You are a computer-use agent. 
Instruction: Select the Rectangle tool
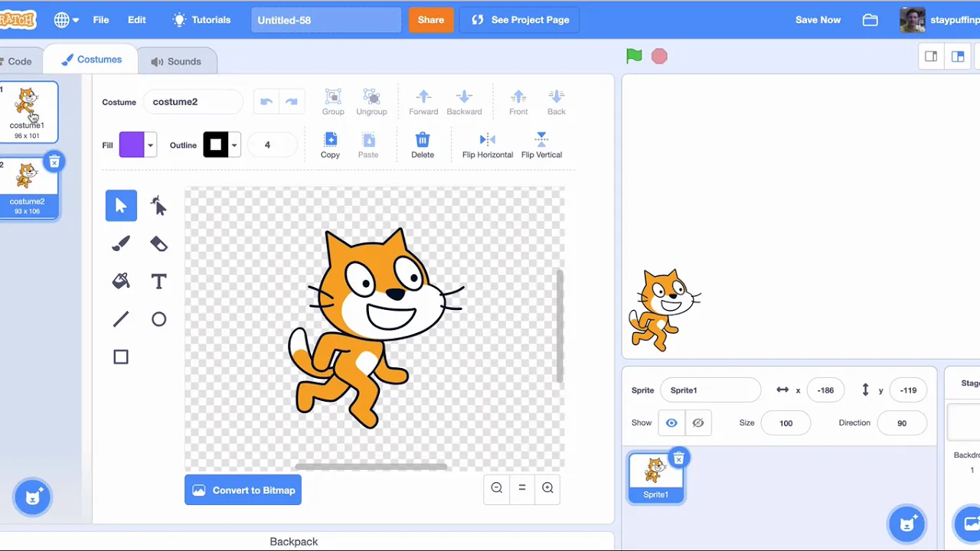121,357
